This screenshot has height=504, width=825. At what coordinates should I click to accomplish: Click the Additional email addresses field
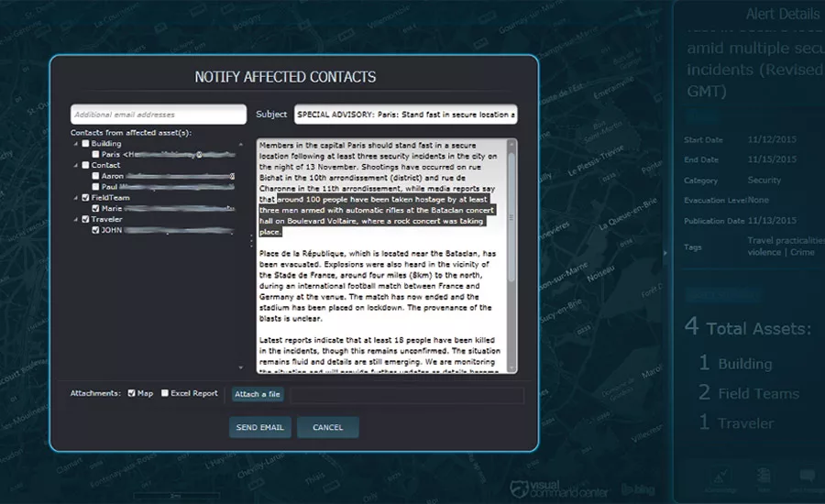(x=159, y=115)
